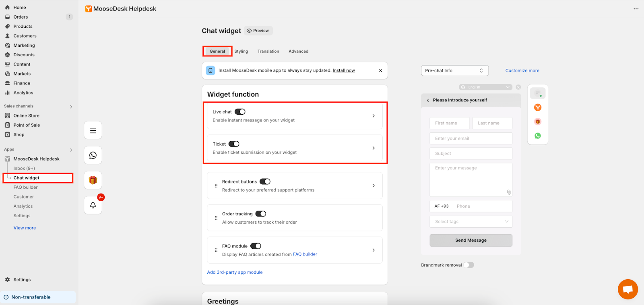This screenshot has width=644, height=305.
Task: Click the hamburger menu floating button
Action: [93, 130]
